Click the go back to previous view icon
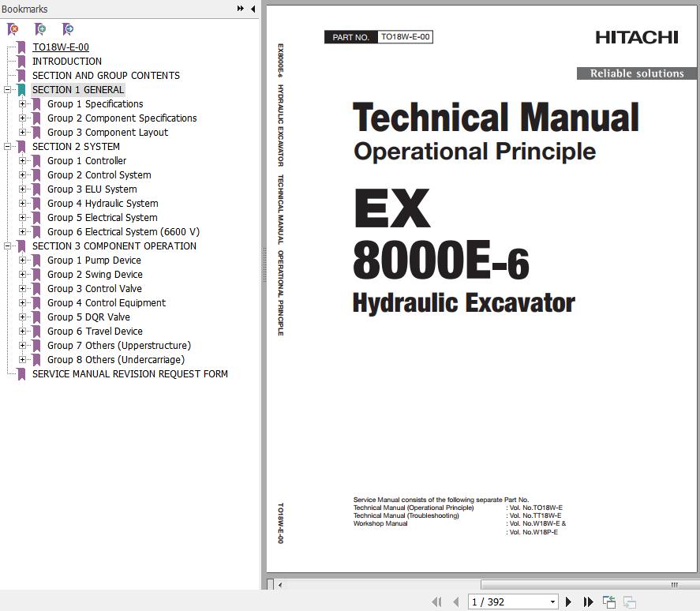This screenshot has height=611, width=700. (609, 602)
